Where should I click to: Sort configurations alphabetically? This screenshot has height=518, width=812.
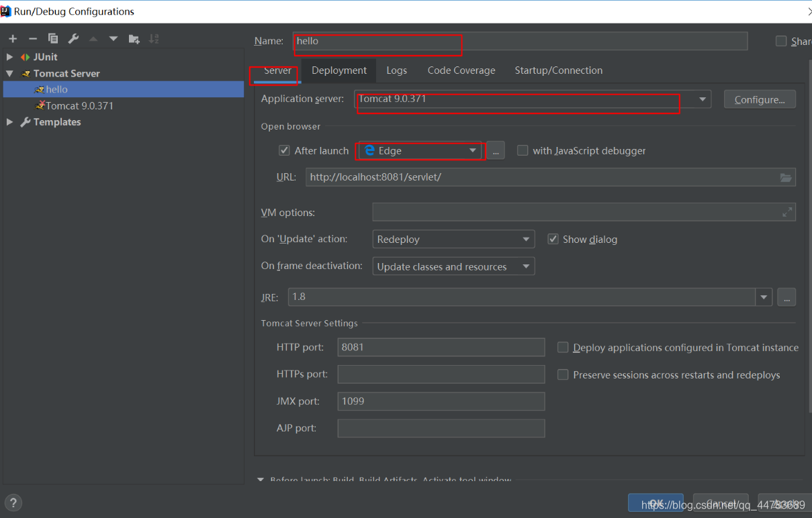tap(154, 39)
